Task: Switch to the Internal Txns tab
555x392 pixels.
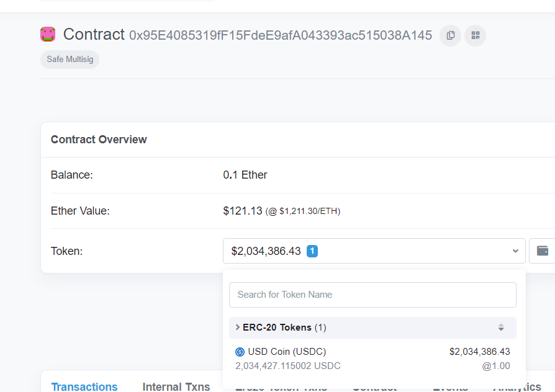Action: pos(176,386)
